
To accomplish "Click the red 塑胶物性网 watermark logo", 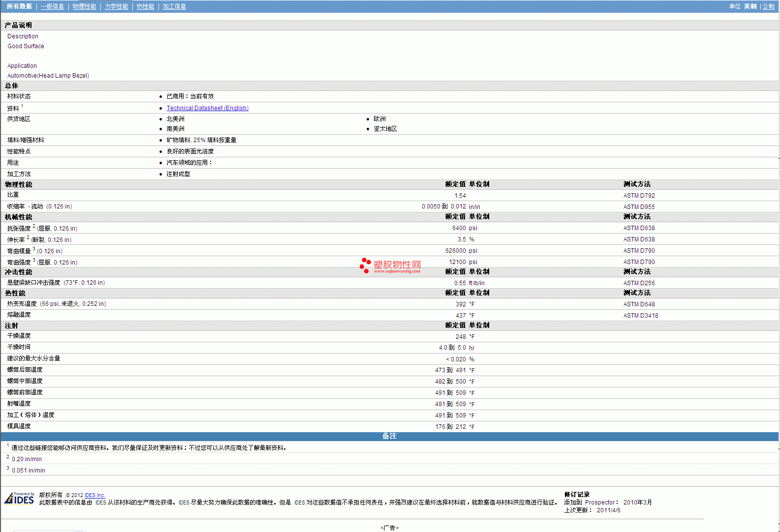I will pyautogui.click(x=390, y=266).
